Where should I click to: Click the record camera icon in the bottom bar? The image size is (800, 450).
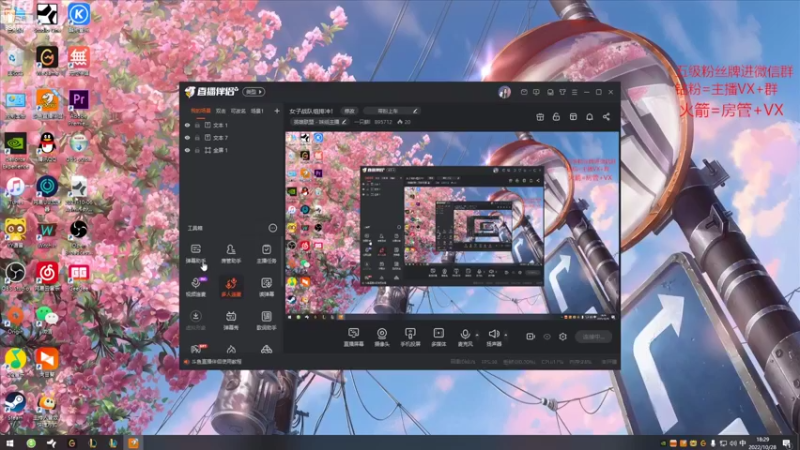tap(530, 337)
